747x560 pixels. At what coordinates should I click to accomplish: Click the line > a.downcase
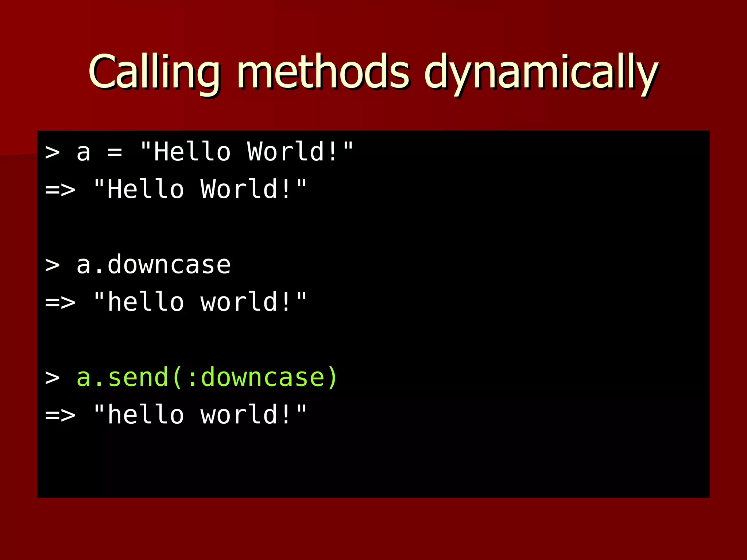point(138,265)
